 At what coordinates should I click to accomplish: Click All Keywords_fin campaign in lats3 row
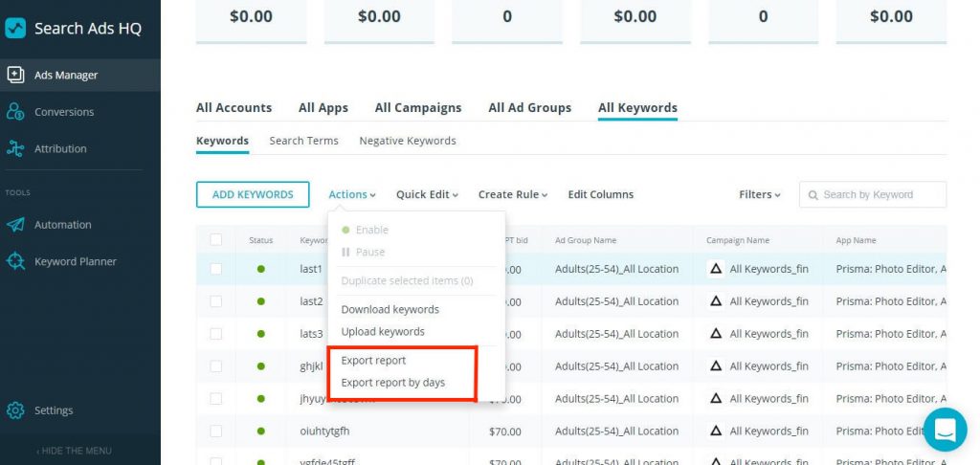tap(768, 334)
